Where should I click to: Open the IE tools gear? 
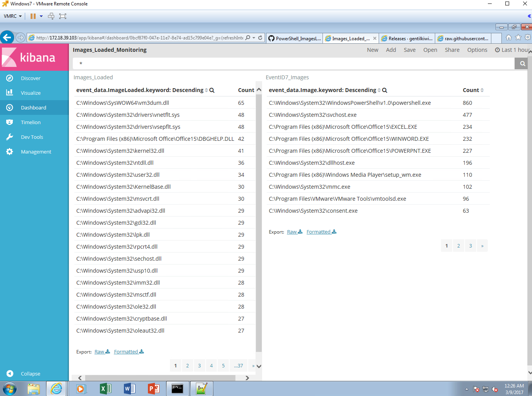[x=527, y=38]
